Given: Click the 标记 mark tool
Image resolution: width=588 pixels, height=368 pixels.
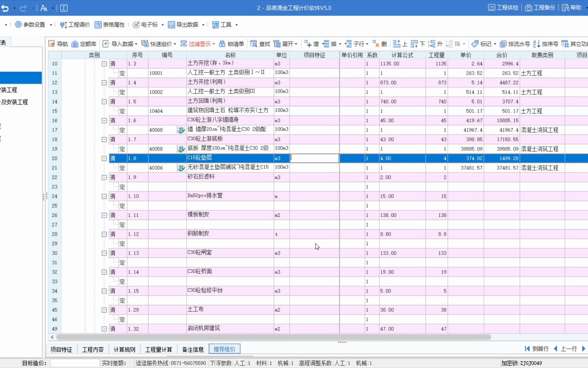Looking at the screenshot, I should (x=482, y=44).
